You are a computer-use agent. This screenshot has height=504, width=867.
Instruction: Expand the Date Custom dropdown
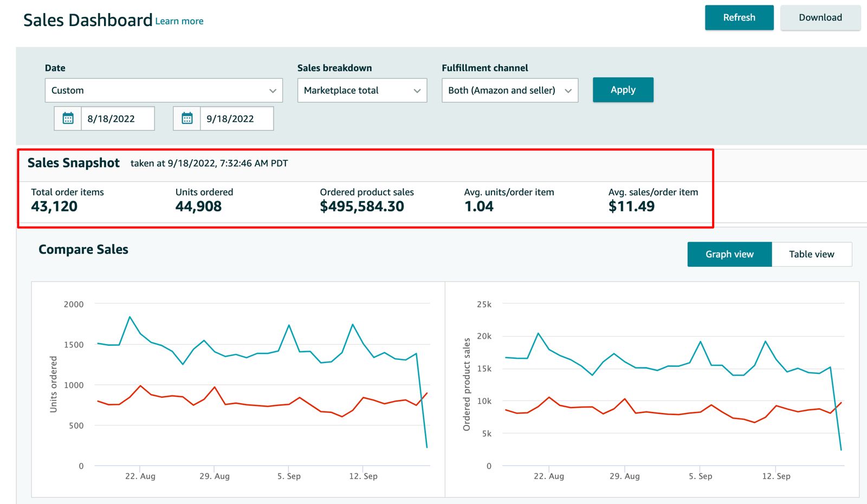point(164,91)
